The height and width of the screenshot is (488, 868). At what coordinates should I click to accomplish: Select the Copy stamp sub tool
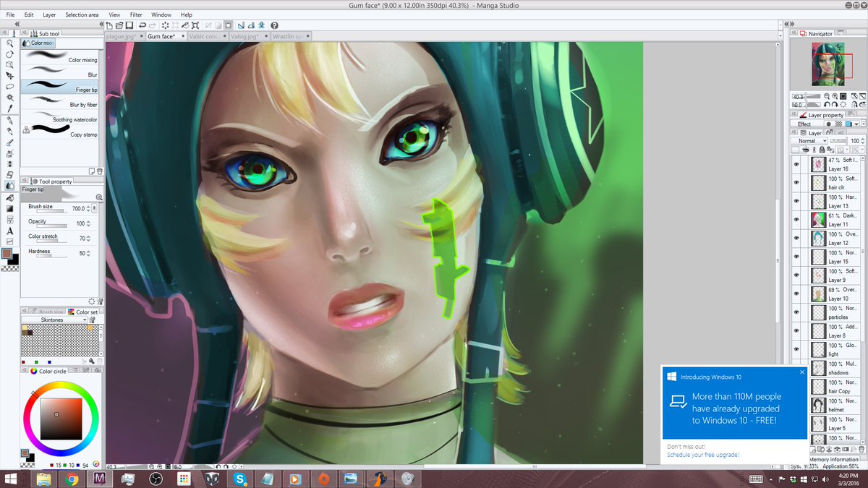60,132
